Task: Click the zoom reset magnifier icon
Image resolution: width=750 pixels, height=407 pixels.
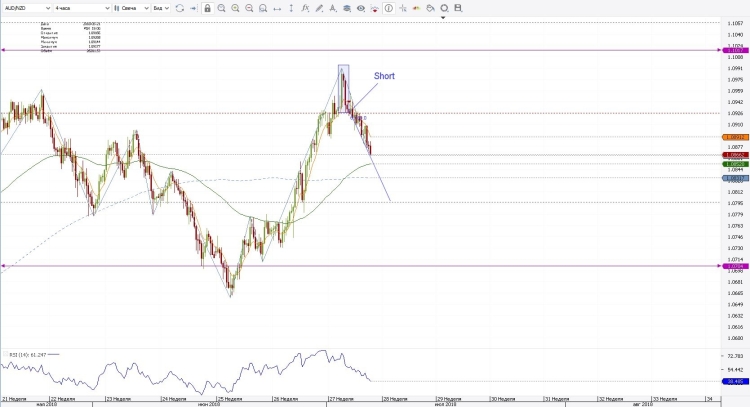Action: click(x=263, y=8)
